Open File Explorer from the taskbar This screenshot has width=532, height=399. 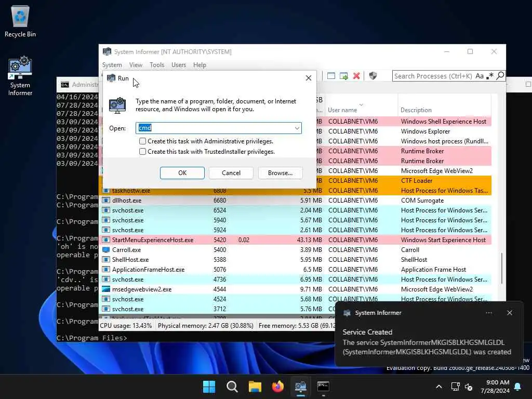pyautogui.click(x=255, y=387)
